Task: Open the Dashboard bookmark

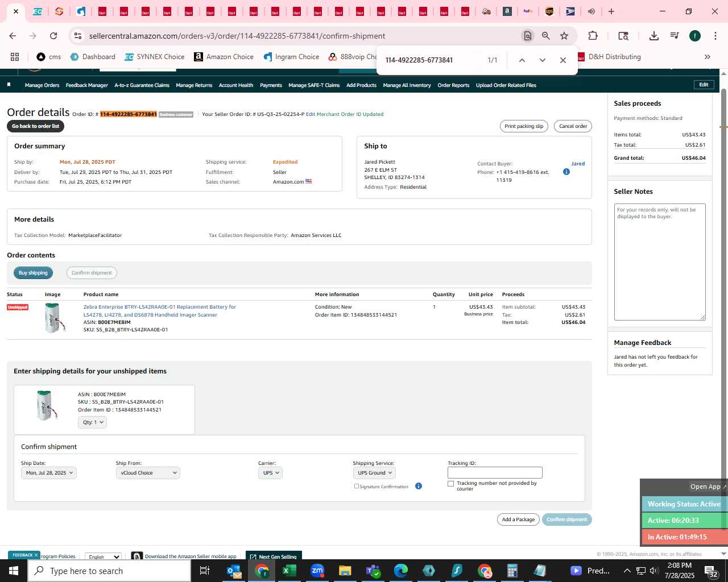Action: [93, 57]
